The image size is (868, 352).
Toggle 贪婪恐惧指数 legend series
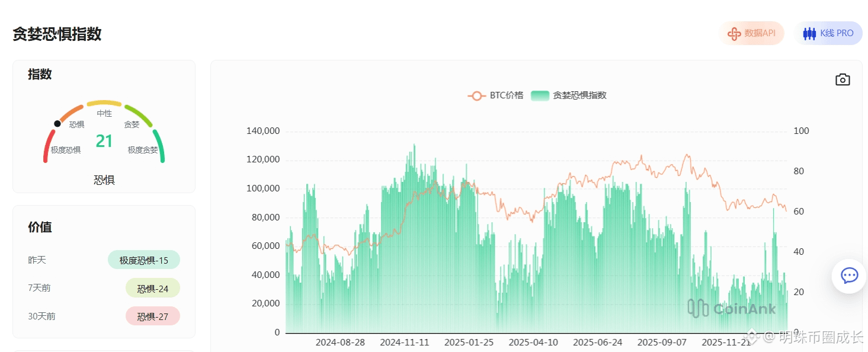click(569, 95)
